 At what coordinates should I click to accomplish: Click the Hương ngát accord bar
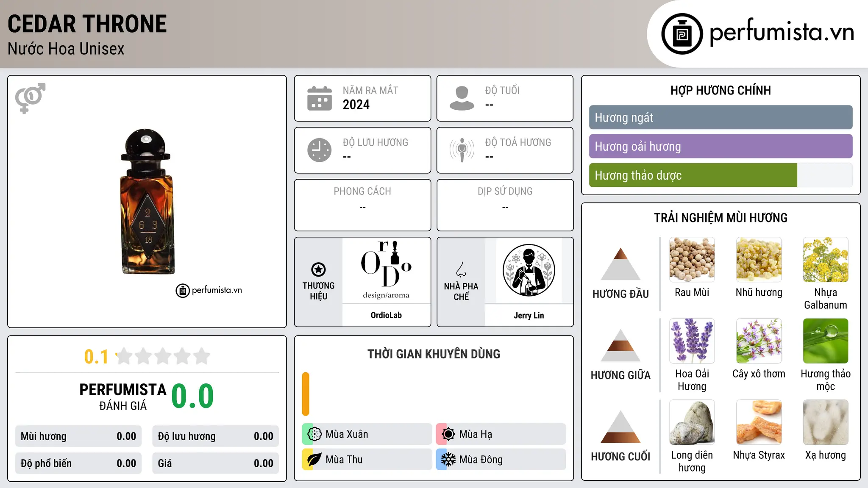pos(721,117)
